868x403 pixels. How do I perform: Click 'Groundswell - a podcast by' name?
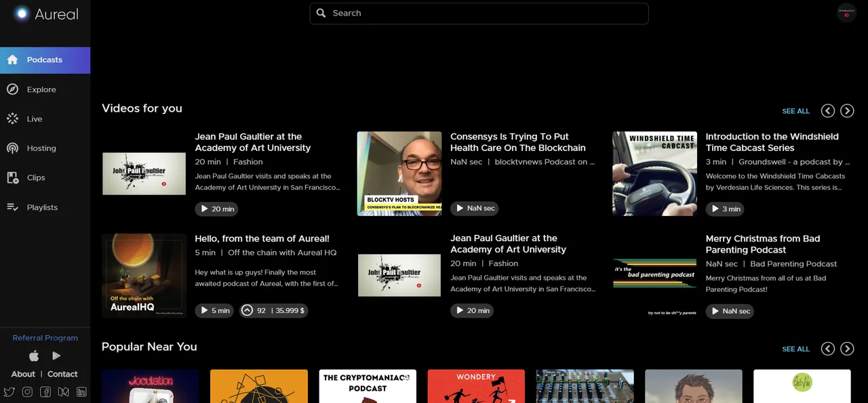[x=793, y=162]
